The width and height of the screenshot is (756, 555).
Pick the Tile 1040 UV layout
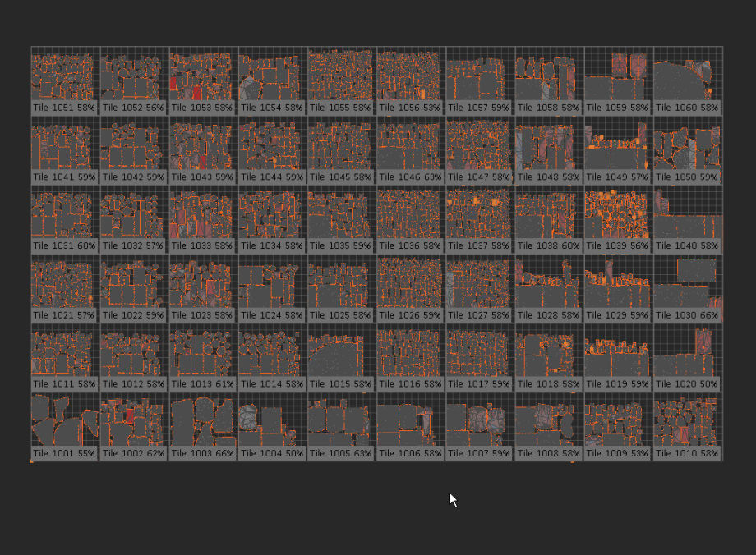(687, 213)
